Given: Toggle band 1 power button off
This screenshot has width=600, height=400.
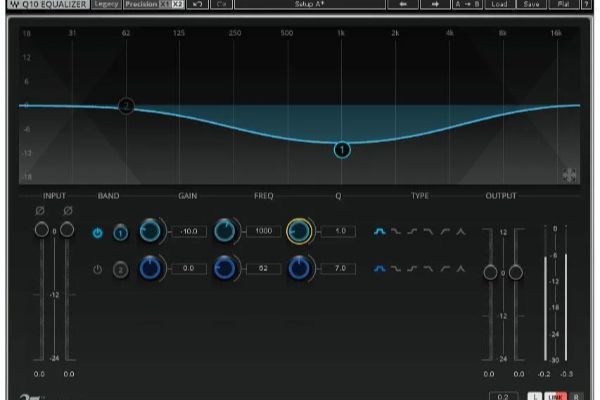Looking at the screenshot, I should pos(98,233).
